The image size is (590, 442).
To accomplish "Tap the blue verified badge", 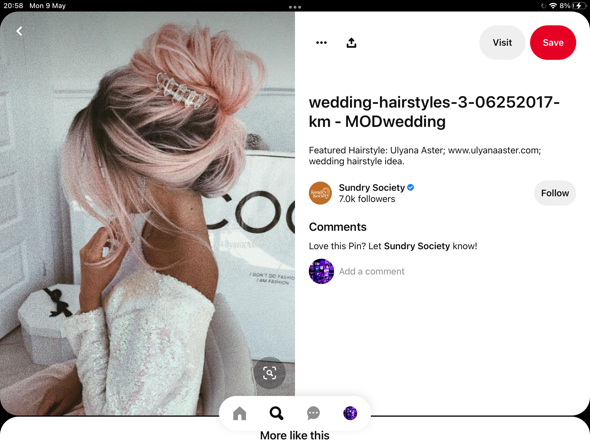I will pyautogui.click(x=411, y=187).
